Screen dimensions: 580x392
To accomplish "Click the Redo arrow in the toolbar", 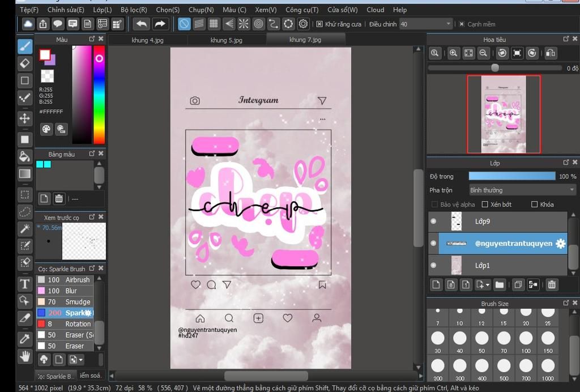I will 160,24.
